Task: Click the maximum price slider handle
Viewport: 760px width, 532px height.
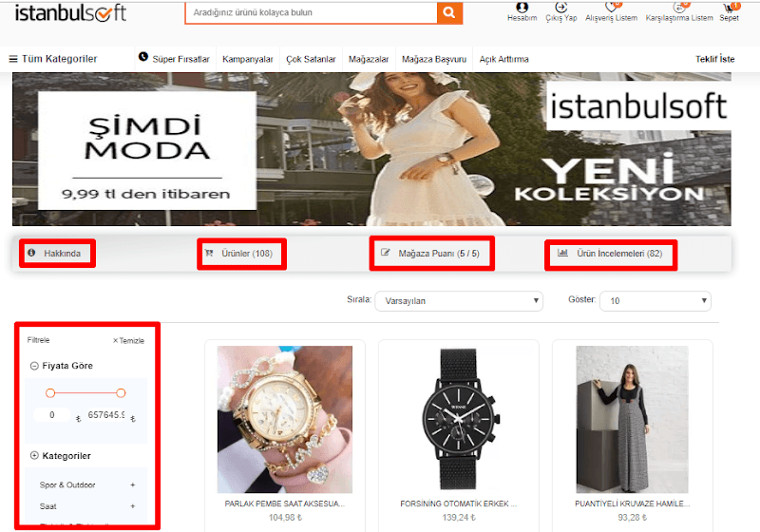Action: (122, 393)
